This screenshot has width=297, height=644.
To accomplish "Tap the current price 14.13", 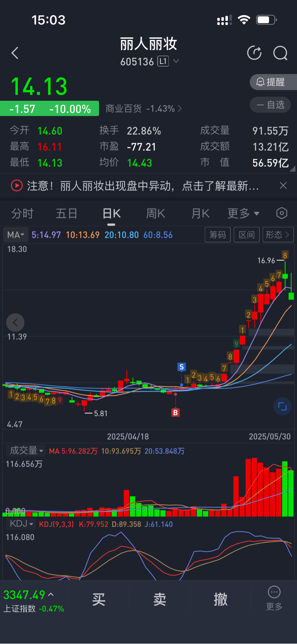I will [x=39, y=86].
